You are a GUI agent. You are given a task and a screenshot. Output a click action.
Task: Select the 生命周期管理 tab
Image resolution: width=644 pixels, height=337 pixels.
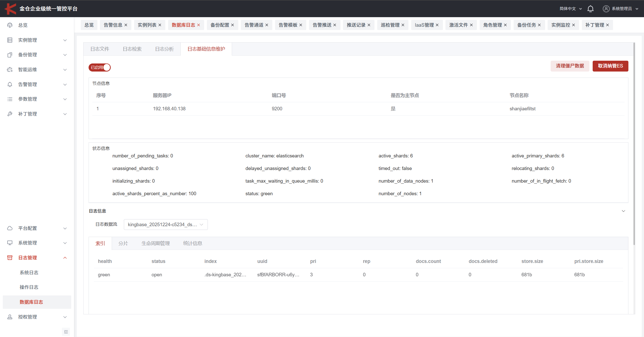coord(156,243)
